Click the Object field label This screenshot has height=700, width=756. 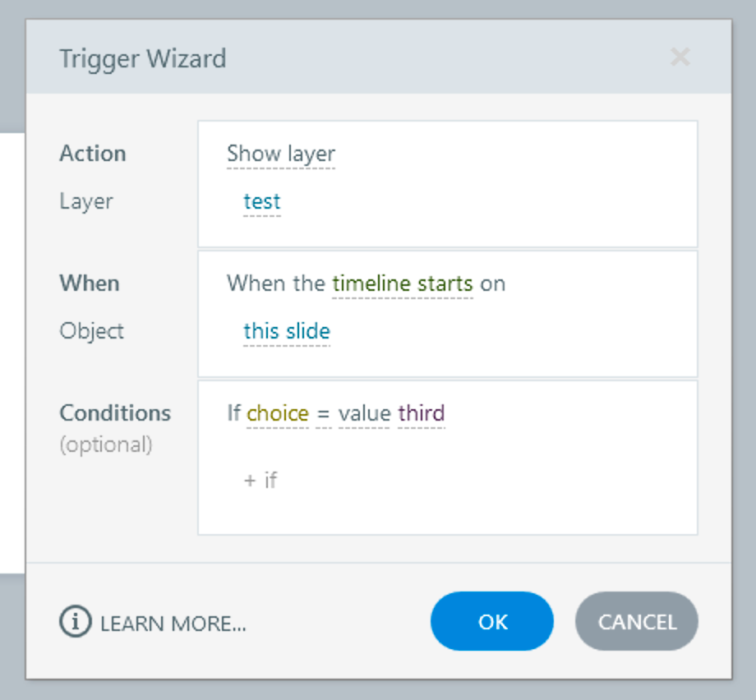click(92, 331)
